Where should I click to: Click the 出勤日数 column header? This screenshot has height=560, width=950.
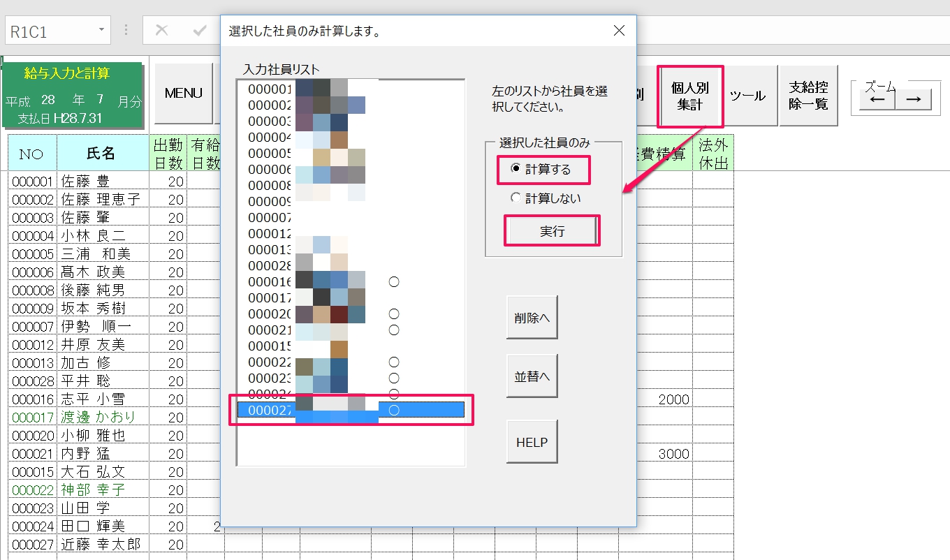pyautogui.click(x=168, y=153)
